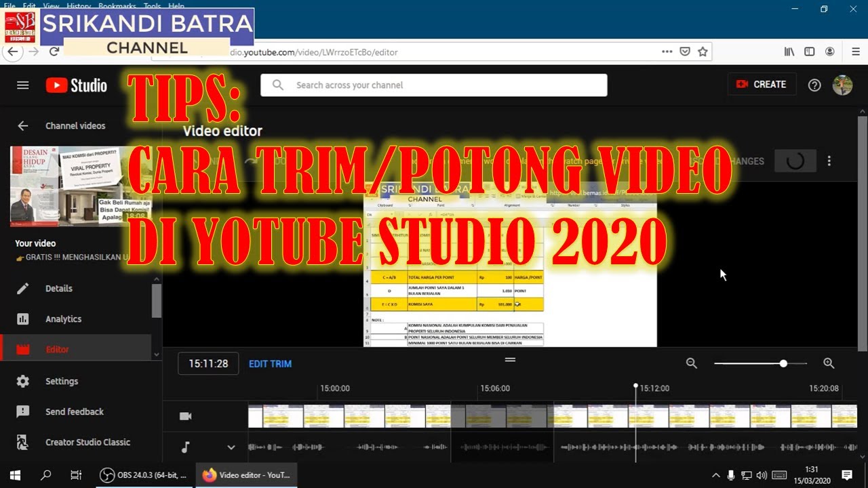Focus the 'Search across your channel' field
Screen dimensions: 868x488
click(x=434, y=85)
